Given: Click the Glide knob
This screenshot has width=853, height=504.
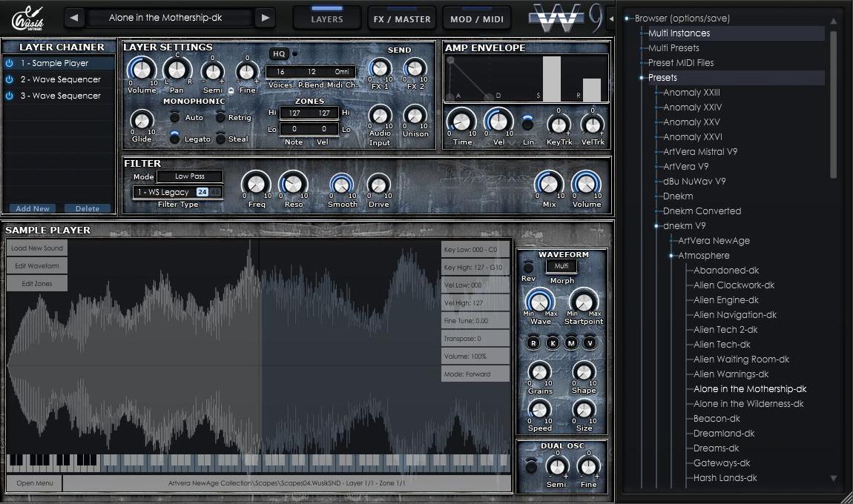Looking at the screenshot, I should pyautogui.click(x=142, y=119).
